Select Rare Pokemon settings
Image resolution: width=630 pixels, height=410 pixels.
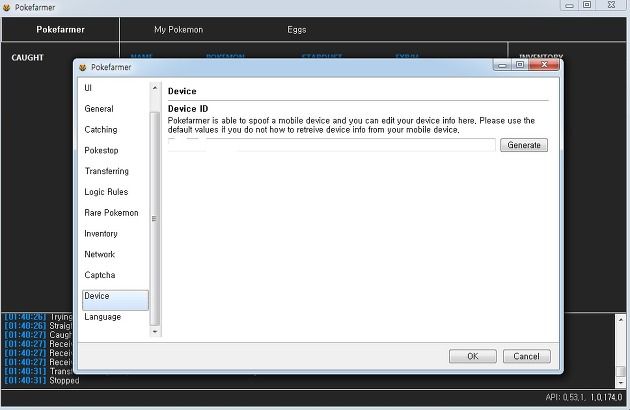[111, 213]
